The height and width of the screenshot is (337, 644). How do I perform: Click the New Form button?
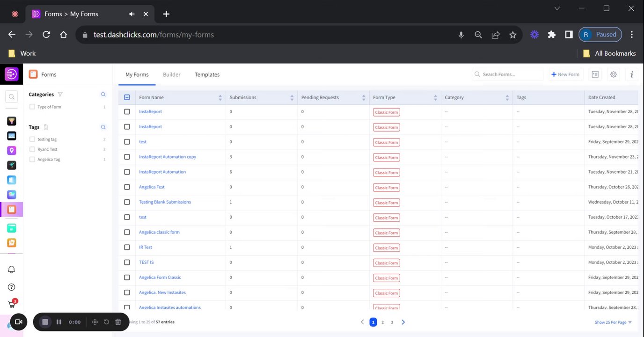[x=565, y=74]
